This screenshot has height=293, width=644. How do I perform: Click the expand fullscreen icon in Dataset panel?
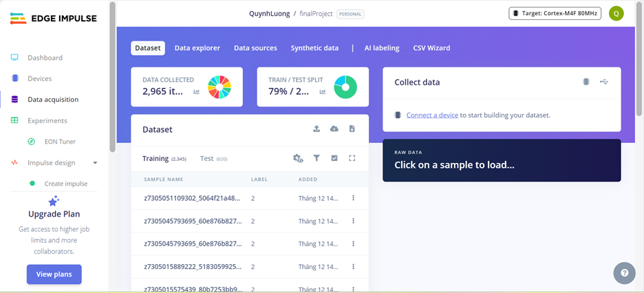(352, 158)
